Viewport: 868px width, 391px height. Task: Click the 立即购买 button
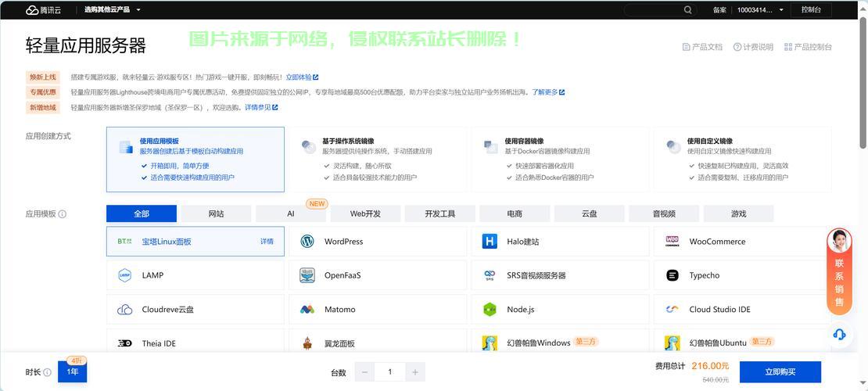tap(780, 372)
